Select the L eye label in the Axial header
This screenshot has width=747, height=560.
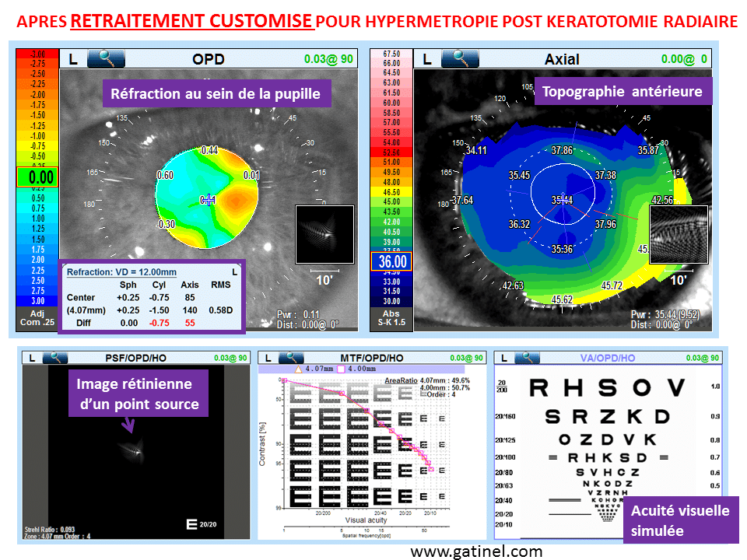(427, 60)
